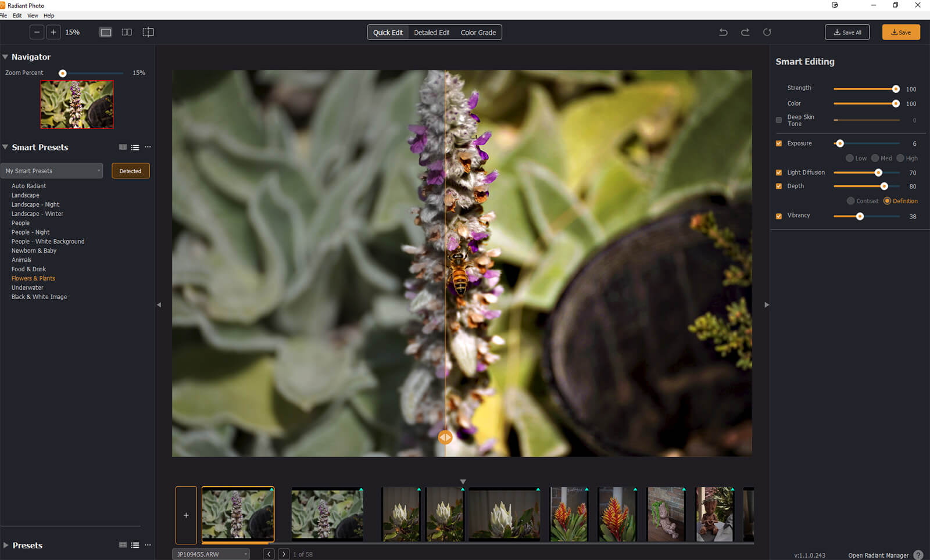
Task: Select the Landscape - Winter preset
Action: (x=37, y=214)
